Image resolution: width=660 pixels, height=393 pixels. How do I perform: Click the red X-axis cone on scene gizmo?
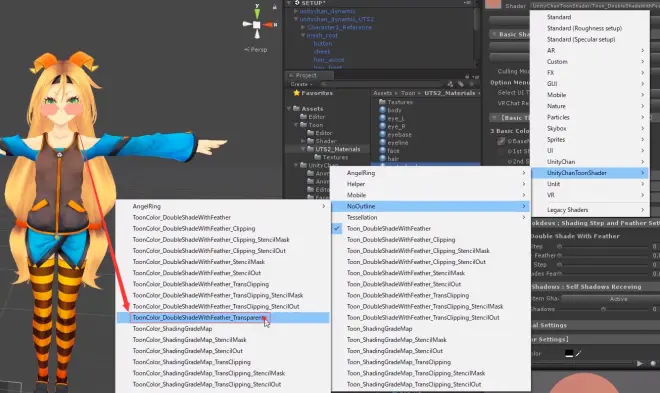(268, 25)
